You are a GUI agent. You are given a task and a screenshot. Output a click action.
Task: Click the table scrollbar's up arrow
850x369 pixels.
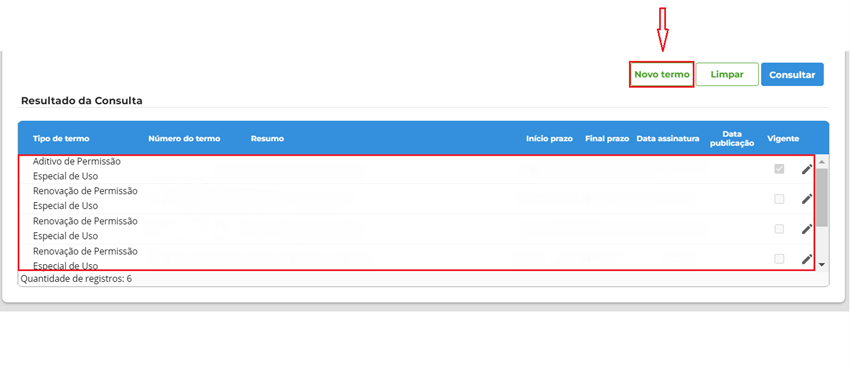click(x=822, y=161)
